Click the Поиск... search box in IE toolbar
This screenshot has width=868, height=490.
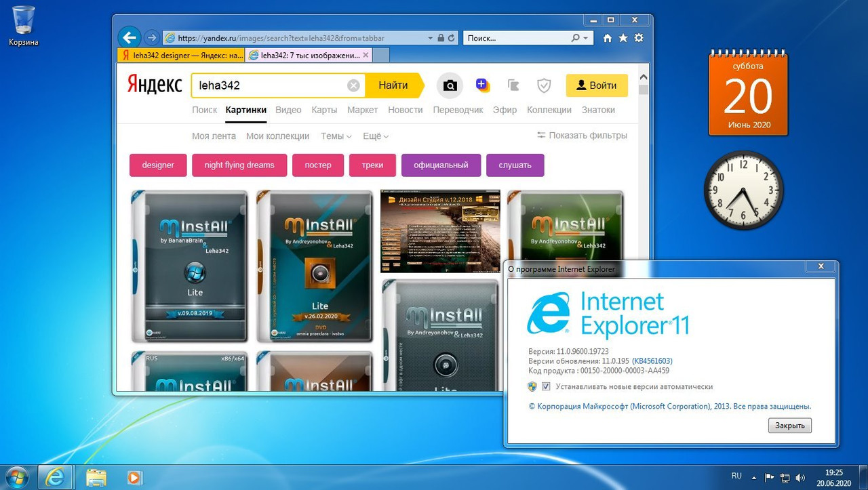pyautogui.click(x=517, y=38)
